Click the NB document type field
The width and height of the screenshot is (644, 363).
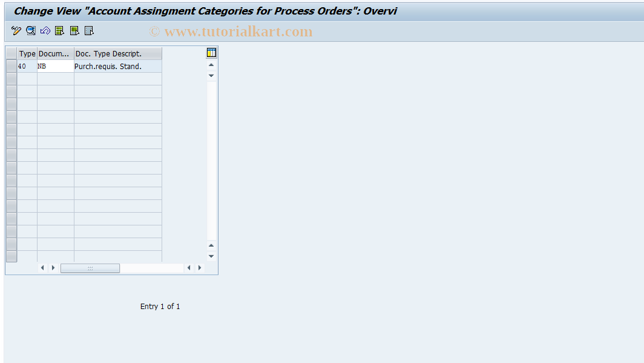coord(56,66)
